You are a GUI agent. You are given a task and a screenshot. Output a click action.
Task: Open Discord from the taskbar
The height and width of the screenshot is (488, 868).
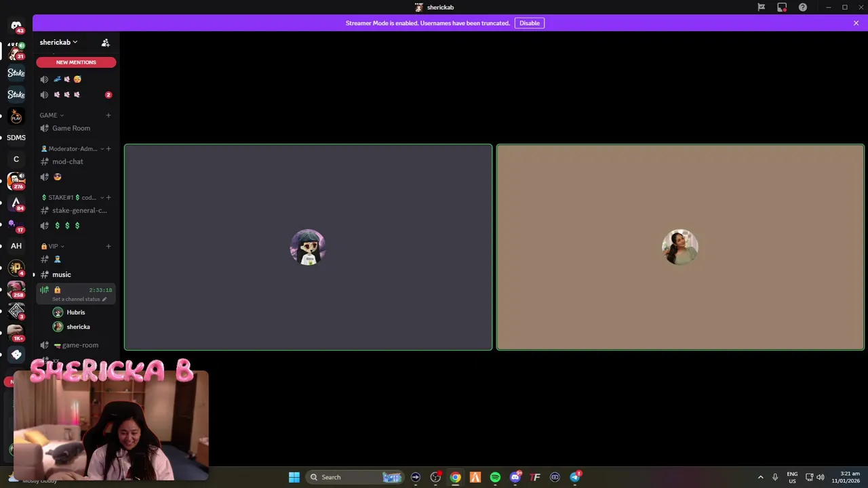pos(515,477)
